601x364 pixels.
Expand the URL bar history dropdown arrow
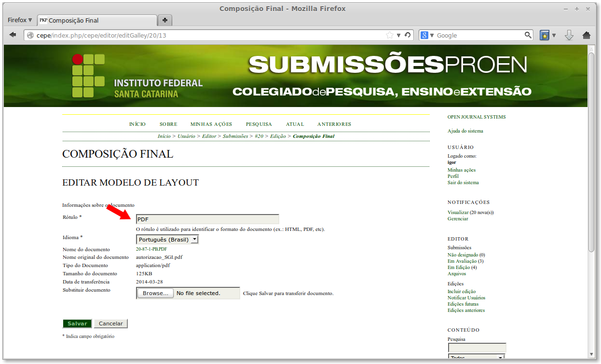pos(398,35)
